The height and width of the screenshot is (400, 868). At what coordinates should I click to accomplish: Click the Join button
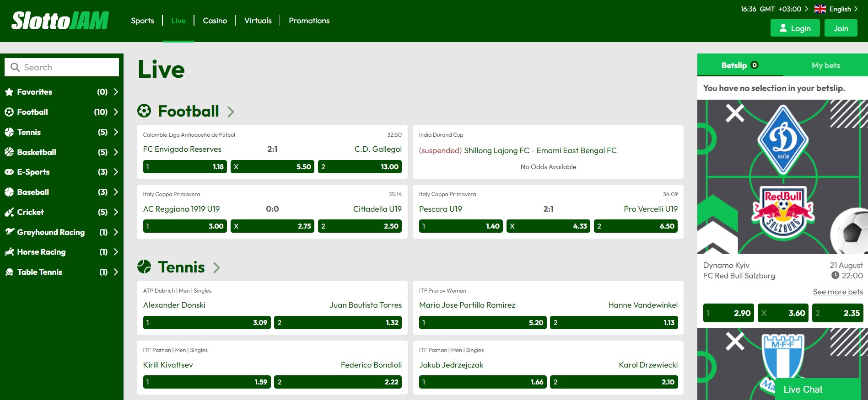coord(841,28)
